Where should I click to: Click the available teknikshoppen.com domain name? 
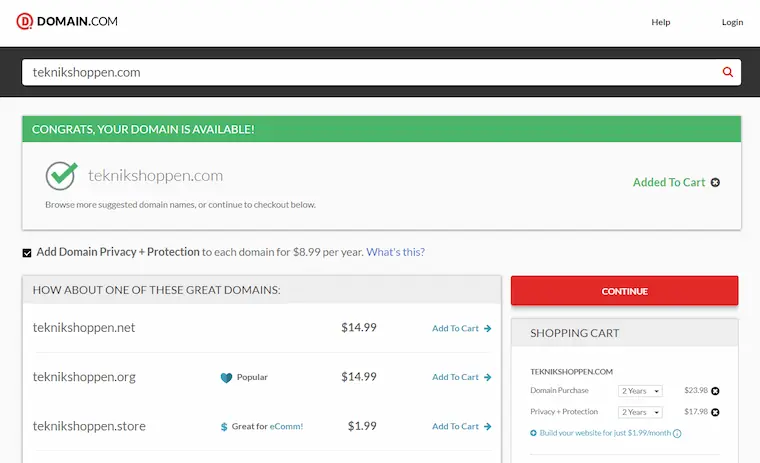pos(156,176)
